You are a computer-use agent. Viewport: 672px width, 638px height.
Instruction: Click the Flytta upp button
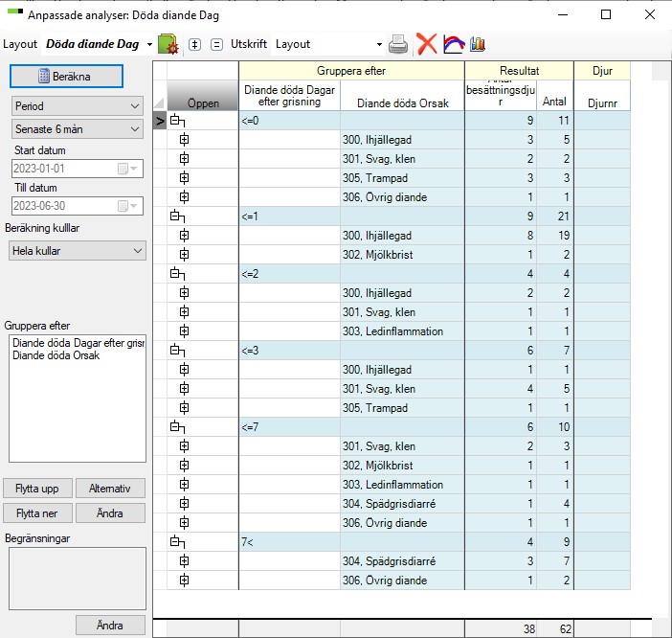click(37, 489)
